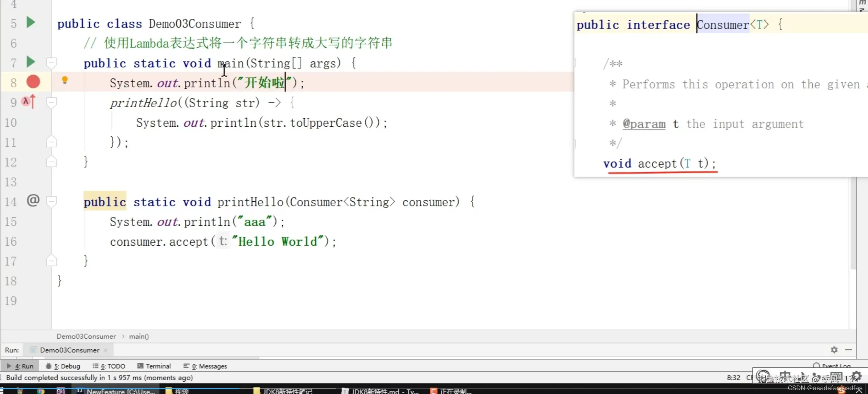Open Run panel settings gear
The image size is (868, 394).
coord(834,350)
